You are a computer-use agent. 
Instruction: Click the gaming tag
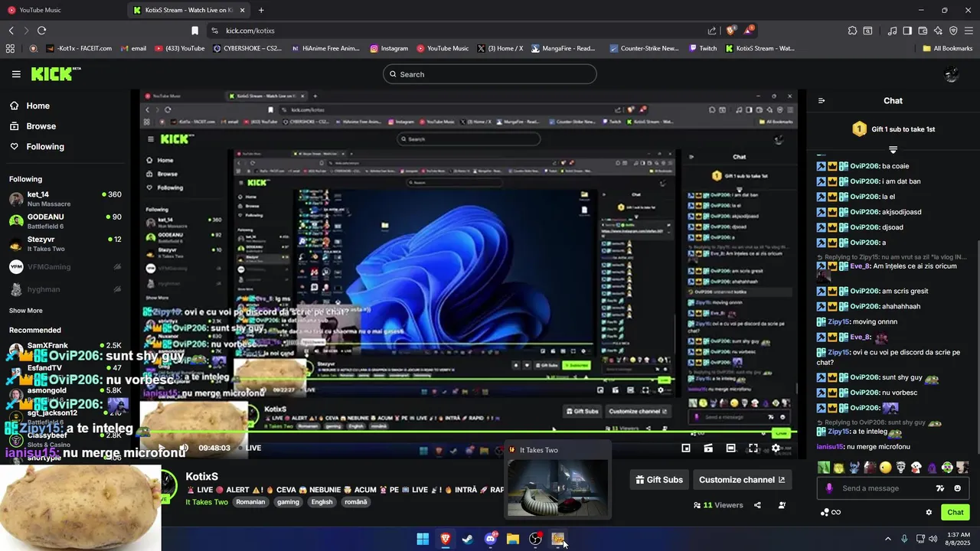point(288,502)
